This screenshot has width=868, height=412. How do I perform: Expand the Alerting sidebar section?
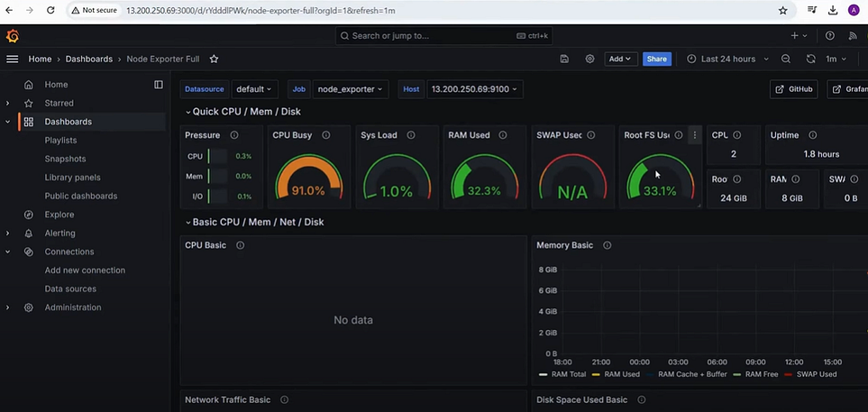pyautogui.click(x=7, y=233)
